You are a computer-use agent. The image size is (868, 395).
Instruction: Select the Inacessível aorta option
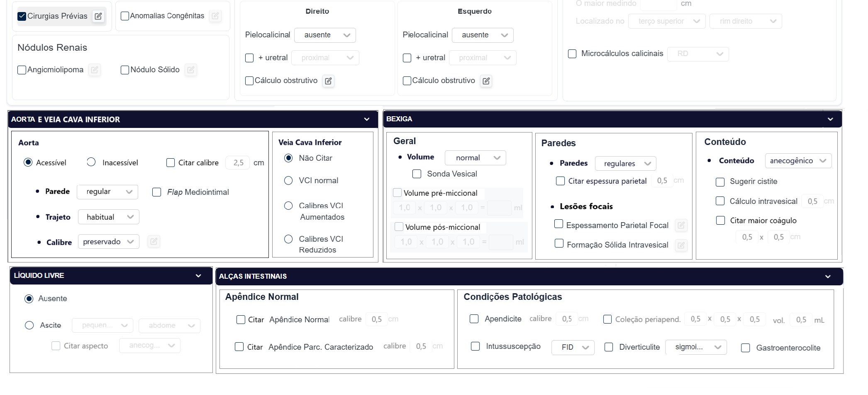[x=91, y=162]
